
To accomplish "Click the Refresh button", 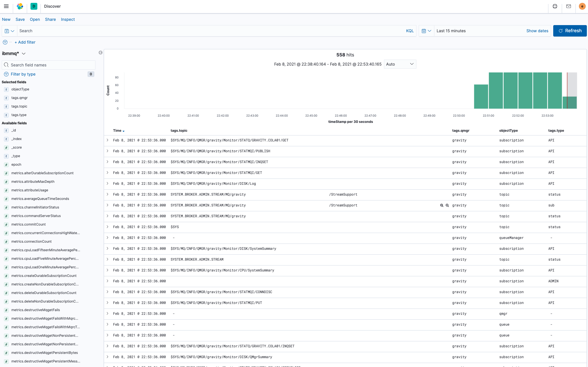I will tap(570, 31).
